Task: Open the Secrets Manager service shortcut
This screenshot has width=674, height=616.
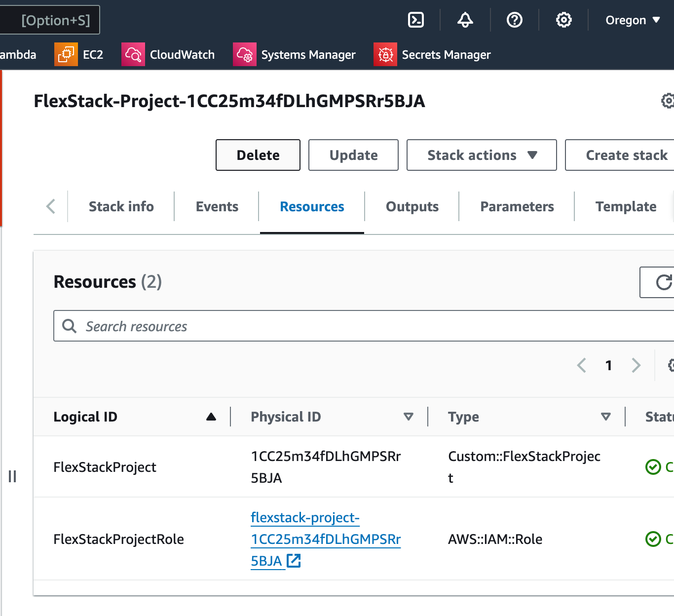Action: tap(432, 54)
